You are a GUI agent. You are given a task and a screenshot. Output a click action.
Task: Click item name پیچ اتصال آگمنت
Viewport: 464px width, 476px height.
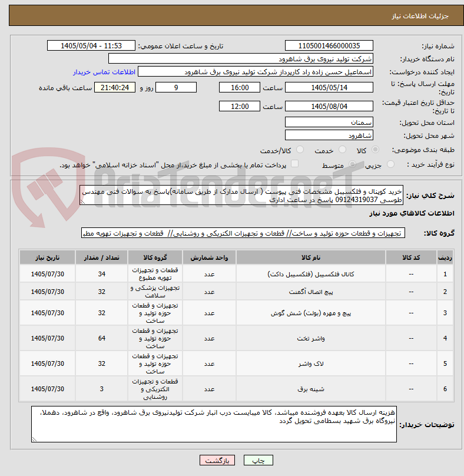(x=311, y=292)
